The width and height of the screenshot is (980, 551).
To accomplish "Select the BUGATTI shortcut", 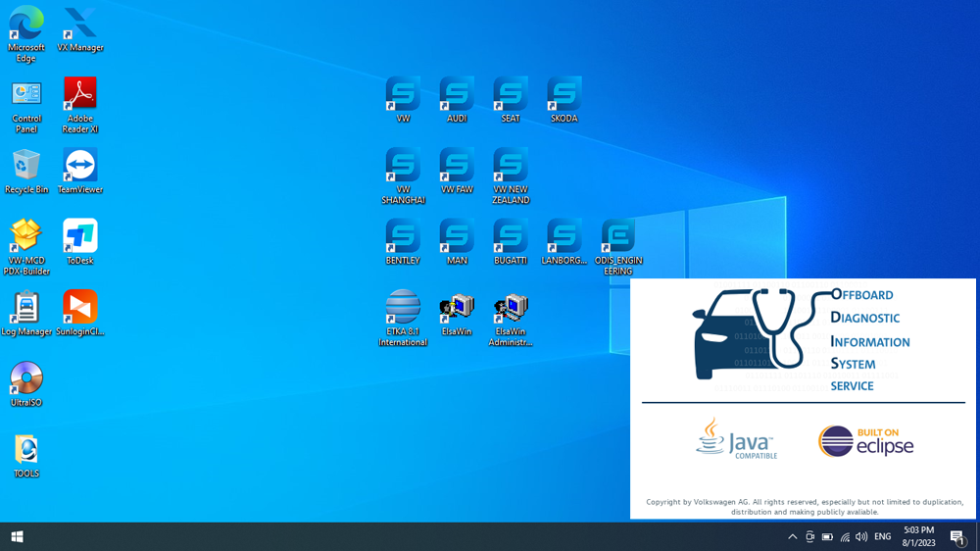I will click(x=511, y=241).
